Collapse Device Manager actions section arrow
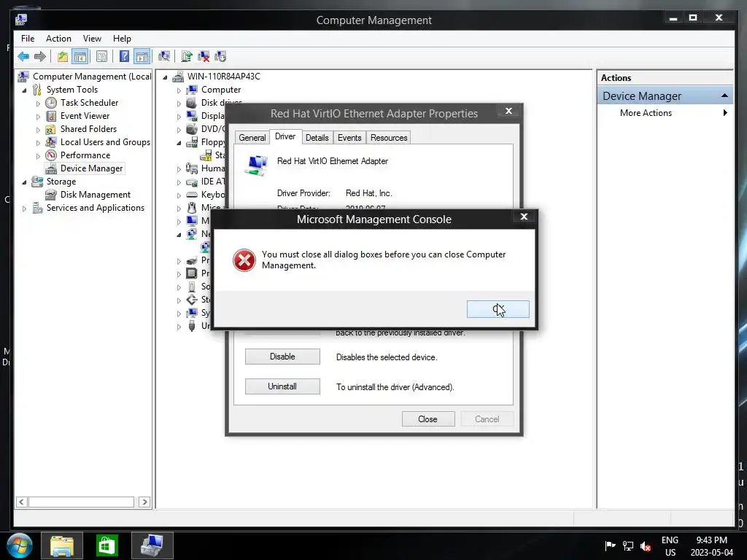Screen dimensions: 747x560 pyautogui.click(x=724, y=96)
